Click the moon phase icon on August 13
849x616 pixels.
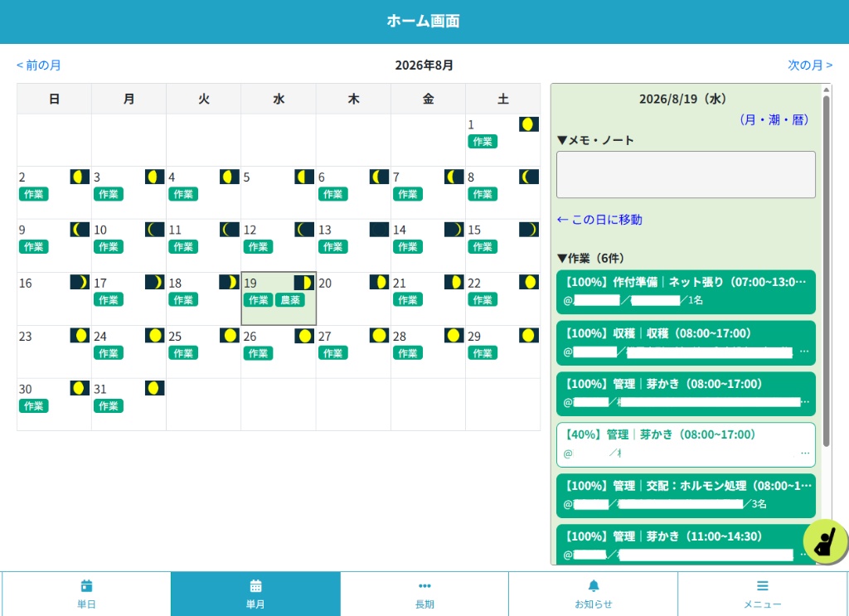click(379, 230)
